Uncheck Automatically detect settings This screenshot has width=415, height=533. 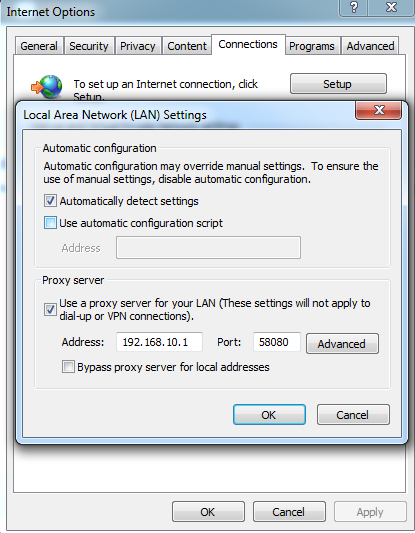tap(50, 201)
